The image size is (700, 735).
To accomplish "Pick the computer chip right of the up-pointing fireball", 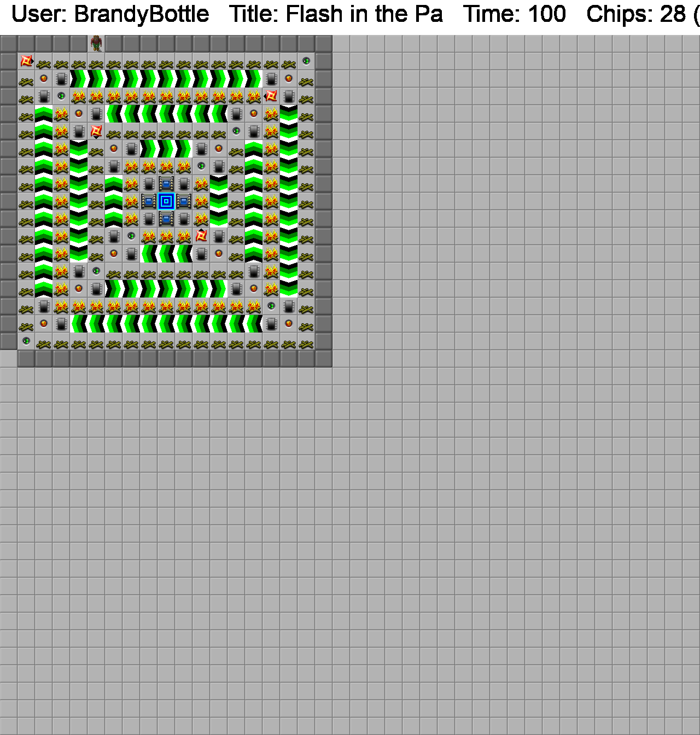I will (x=219, y=236).
